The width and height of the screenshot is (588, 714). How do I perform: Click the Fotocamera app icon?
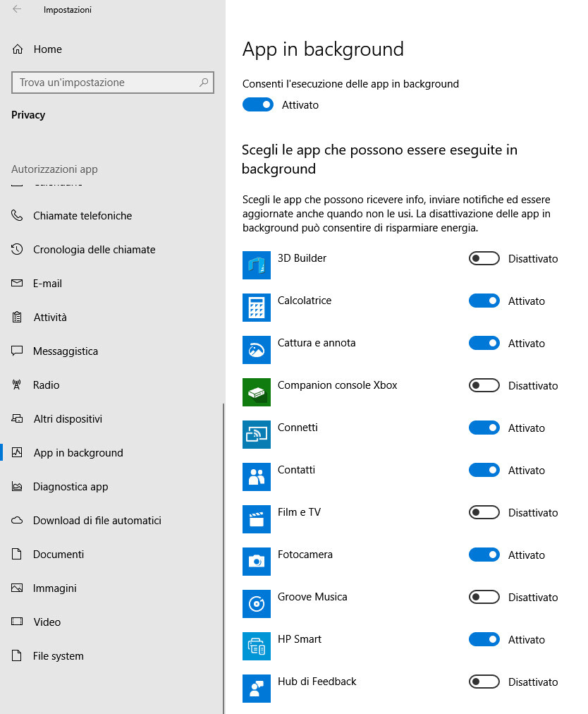point(256,562)
